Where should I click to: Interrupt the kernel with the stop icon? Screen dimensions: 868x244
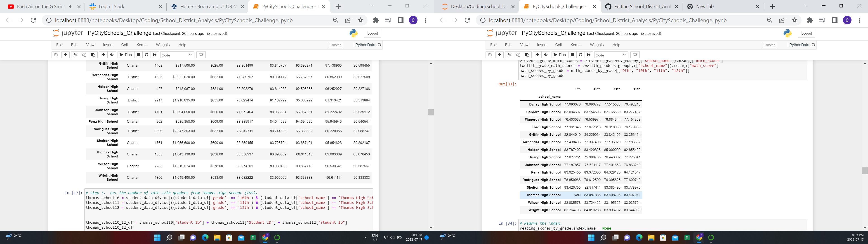[138, 55]
